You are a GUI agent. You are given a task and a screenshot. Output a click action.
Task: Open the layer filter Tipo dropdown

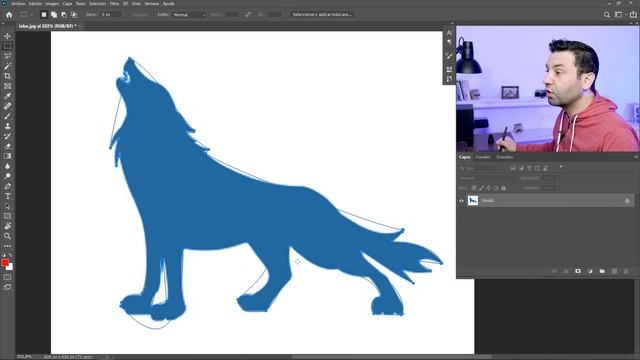click(482, 168)
